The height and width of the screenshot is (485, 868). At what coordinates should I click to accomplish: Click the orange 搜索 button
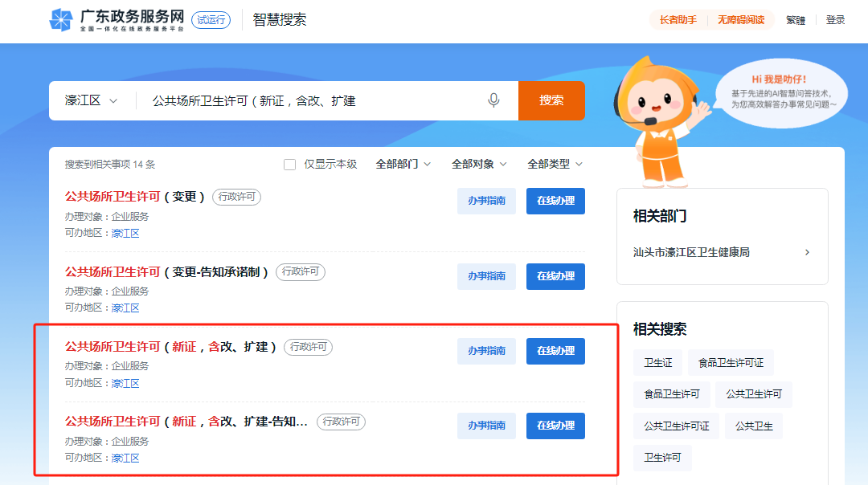tap(551, 100)
